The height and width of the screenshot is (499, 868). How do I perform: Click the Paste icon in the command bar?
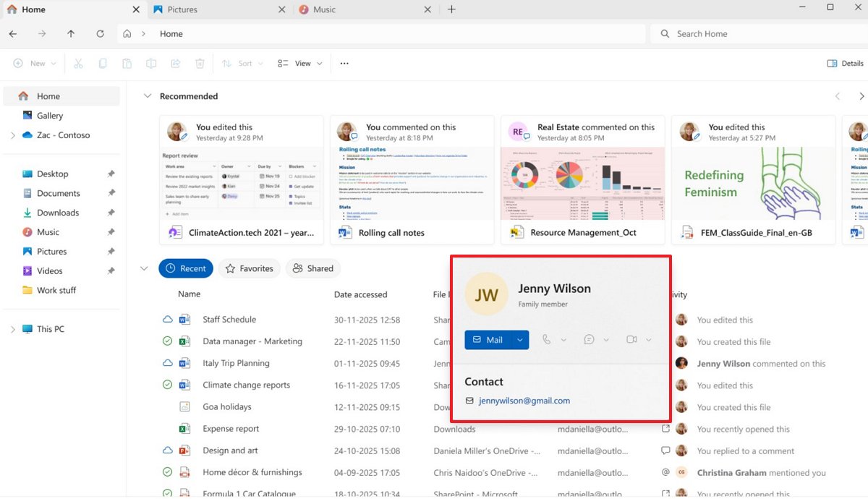click(127, 63)
